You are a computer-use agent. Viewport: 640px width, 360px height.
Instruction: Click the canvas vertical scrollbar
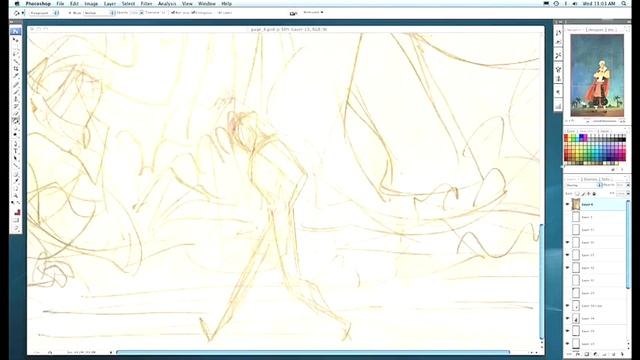pyautogui.click(x=542, y=282)
